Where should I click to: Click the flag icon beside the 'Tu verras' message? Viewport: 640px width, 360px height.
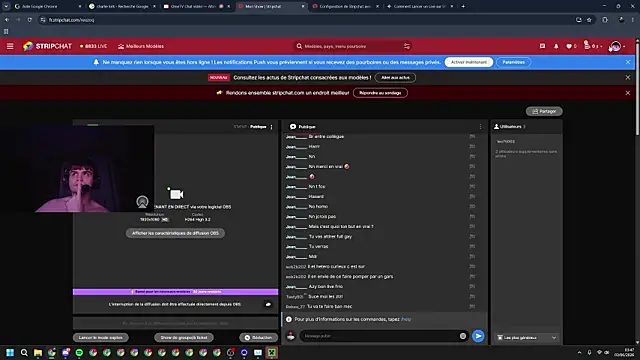[x=472, y=247]
